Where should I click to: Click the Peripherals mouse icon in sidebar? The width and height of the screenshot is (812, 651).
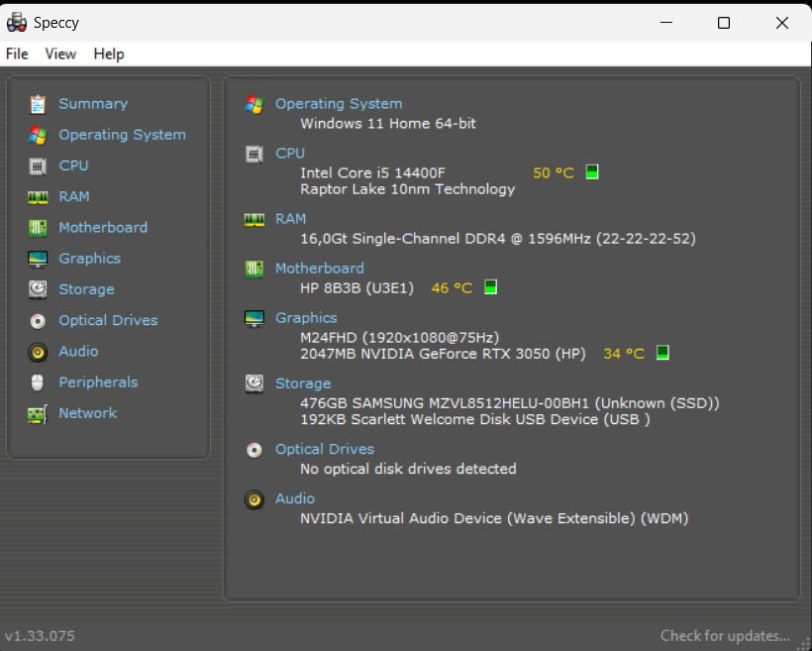click(x=38, y=382)
